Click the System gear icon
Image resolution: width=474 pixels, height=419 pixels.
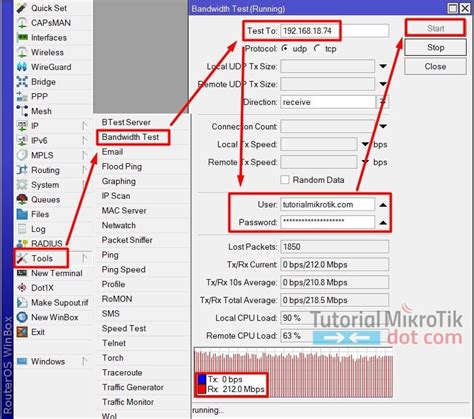[22, 185]
